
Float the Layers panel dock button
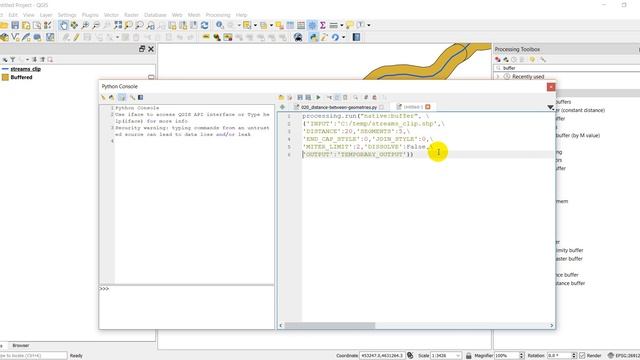click(x=142, y=49)
